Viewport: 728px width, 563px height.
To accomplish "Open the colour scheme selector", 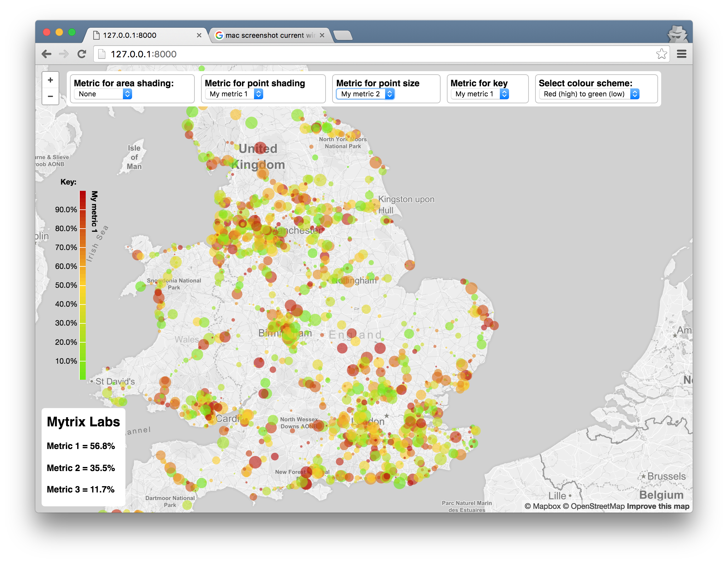I will coord(589,94).
